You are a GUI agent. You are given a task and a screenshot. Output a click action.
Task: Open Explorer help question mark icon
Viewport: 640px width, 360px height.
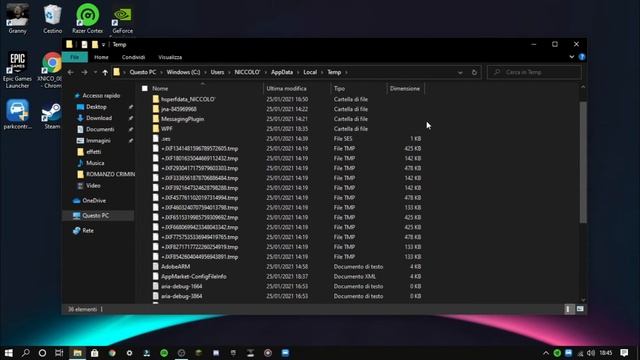tap(582, 57)
